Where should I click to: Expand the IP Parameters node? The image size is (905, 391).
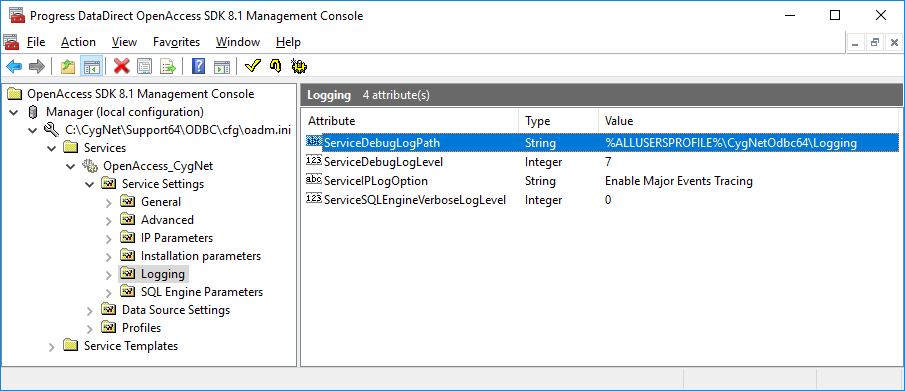coord(109,238)
